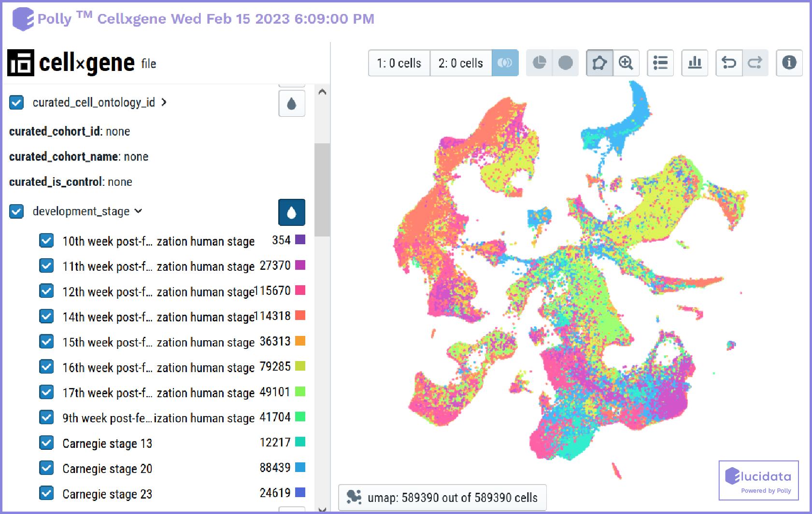Open the file menu next to cellxgene
Image resolution: width=812 pixels, height=514 pixels.
149,64
